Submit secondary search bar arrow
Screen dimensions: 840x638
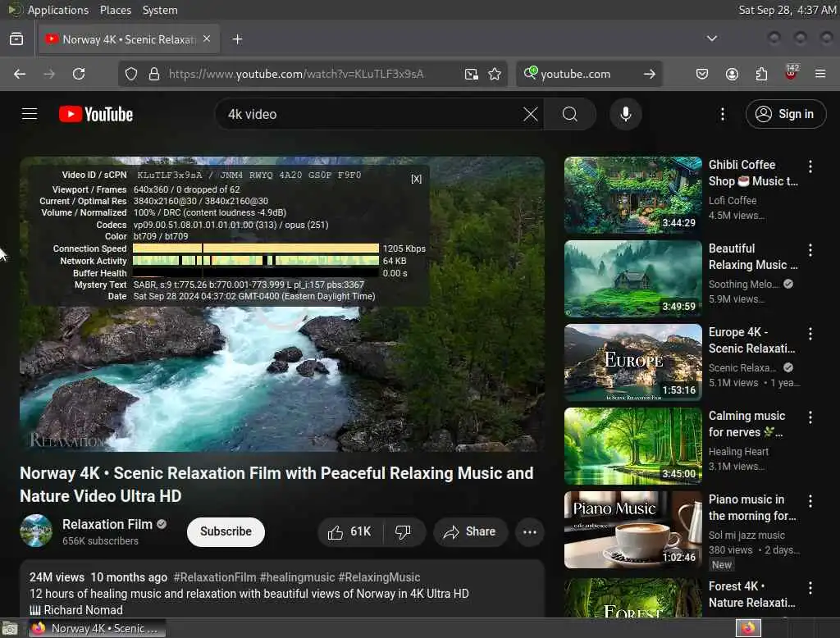[650, 74]
